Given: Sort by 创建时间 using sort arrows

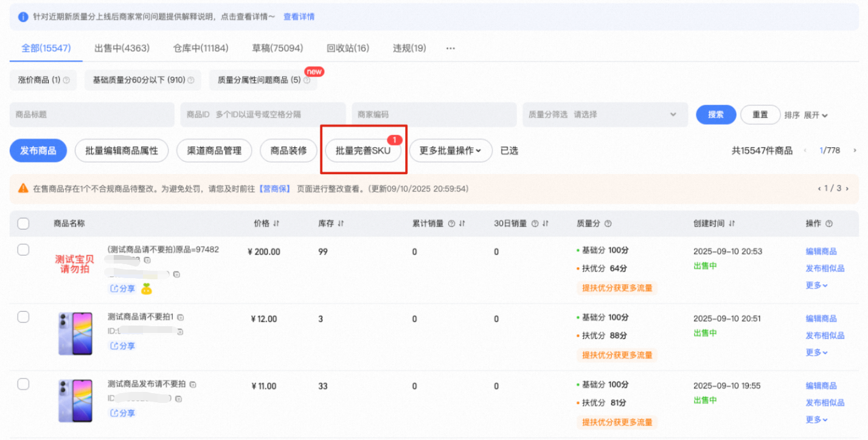Looking at the screenshot, I should (x=731, y=224).
